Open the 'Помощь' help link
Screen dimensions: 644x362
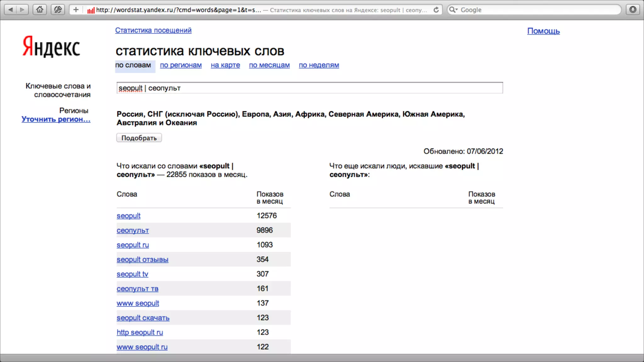tap(543, 31)
